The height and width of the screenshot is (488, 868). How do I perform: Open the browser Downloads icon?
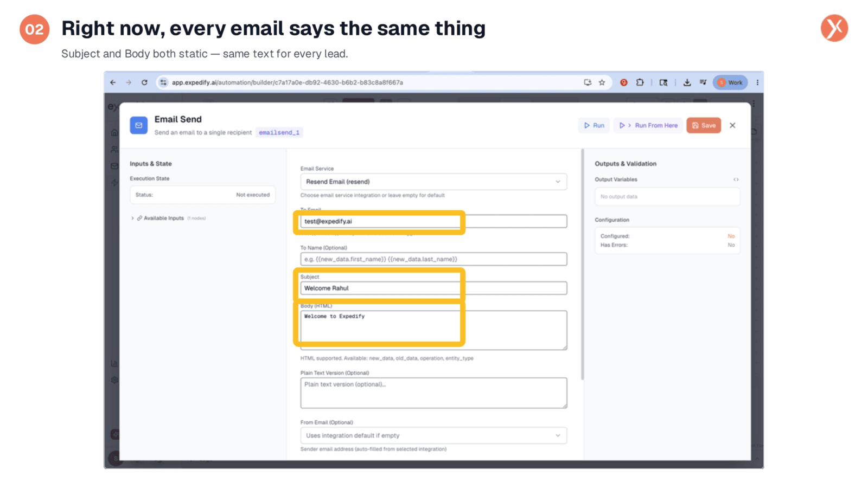point(687,82)
